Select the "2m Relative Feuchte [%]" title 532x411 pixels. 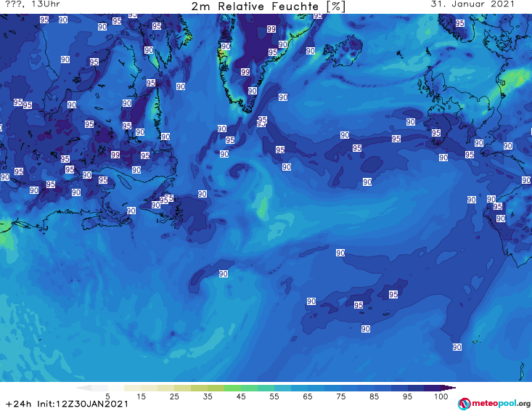click(x=268, y=7)
